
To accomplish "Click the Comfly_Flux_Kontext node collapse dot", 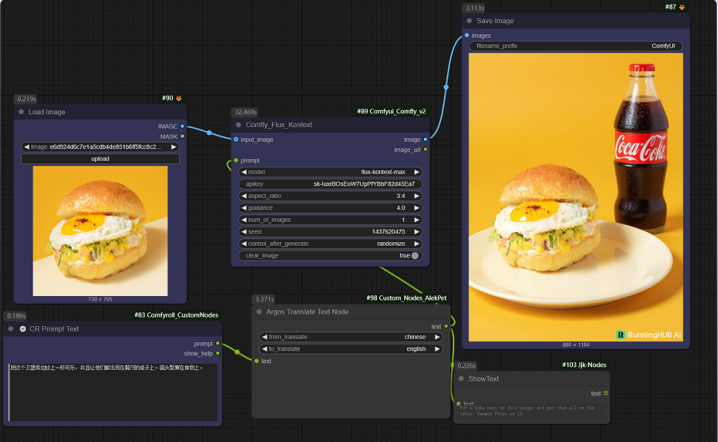I will (237, 125).
